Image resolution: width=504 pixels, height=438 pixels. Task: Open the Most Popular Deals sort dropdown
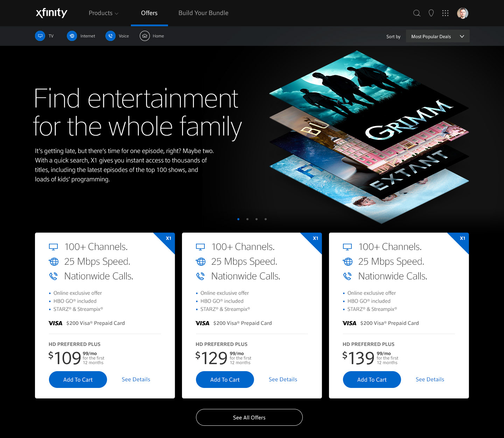pyautogui.click(x=438, y=36)
